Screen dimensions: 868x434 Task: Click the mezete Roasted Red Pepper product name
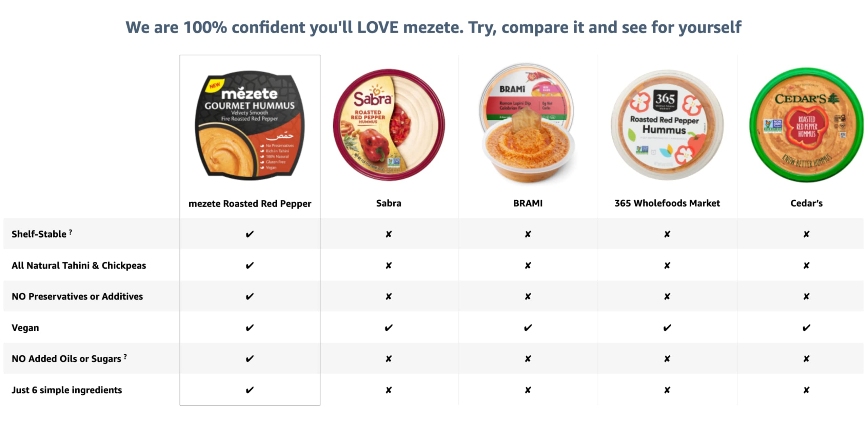250,203
